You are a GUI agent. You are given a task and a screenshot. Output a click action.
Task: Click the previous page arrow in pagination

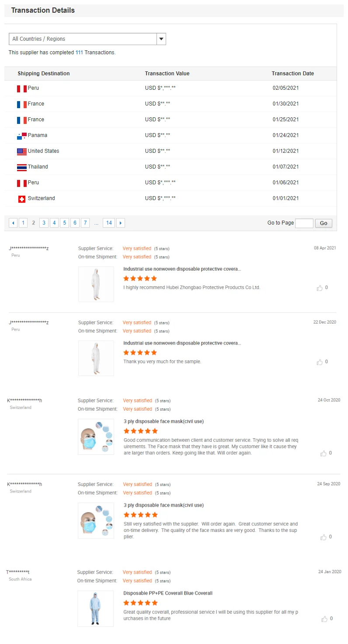[13, 223]
